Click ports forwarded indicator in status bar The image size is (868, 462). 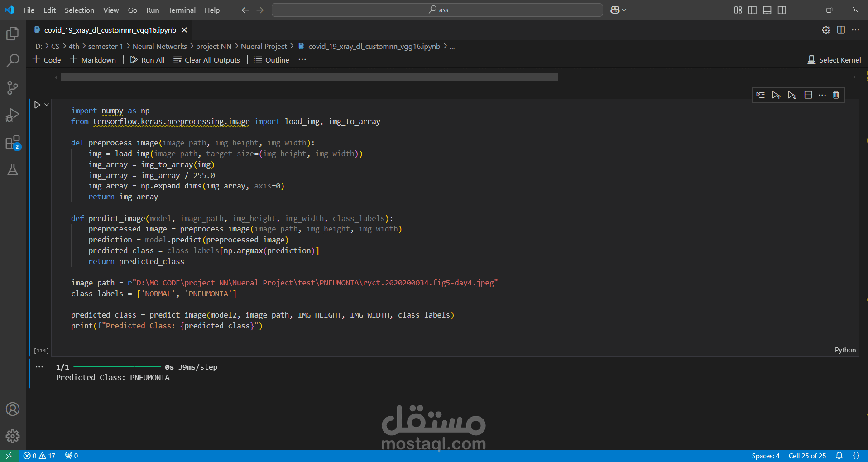[x=72, y=456]
